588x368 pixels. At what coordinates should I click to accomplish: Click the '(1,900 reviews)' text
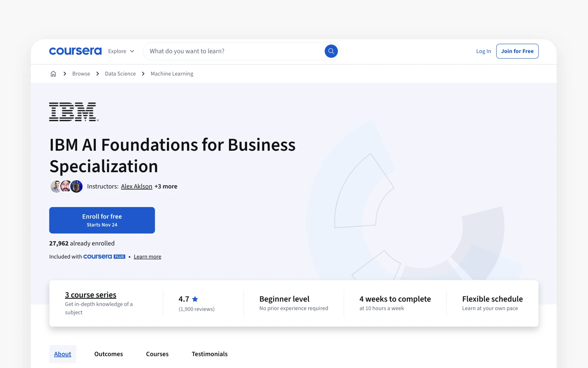pos(197,309)
